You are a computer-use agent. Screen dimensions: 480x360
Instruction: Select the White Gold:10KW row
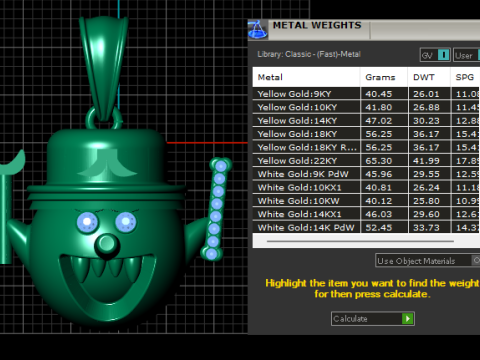coord(366,201)
